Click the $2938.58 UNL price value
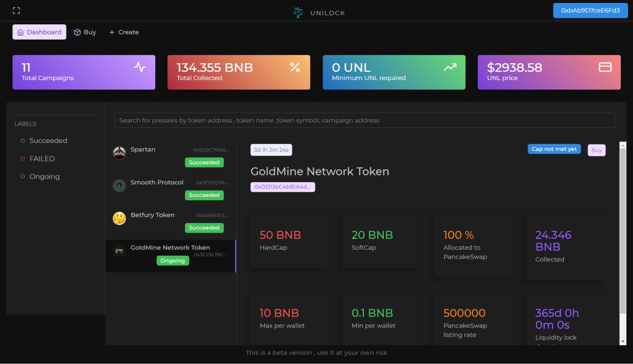633x364 pixels. pyautogui.click(x=514, y=67)
